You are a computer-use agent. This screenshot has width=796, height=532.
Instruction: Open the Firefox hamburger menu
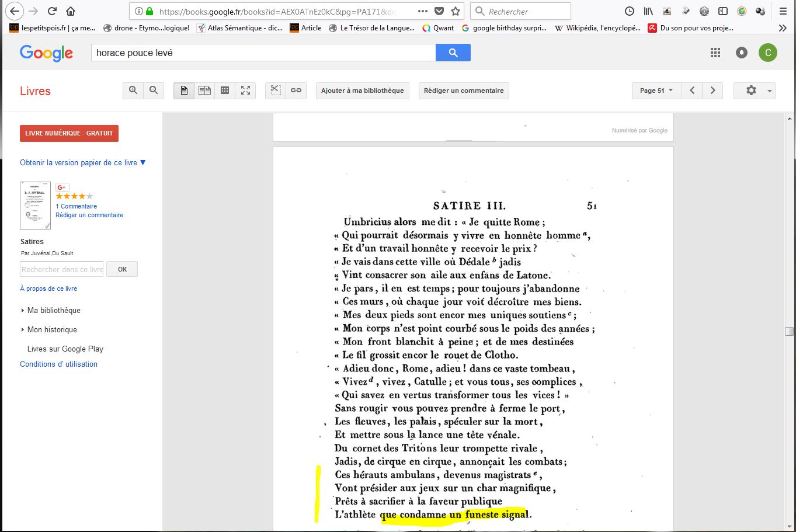(x=783, y=11)
